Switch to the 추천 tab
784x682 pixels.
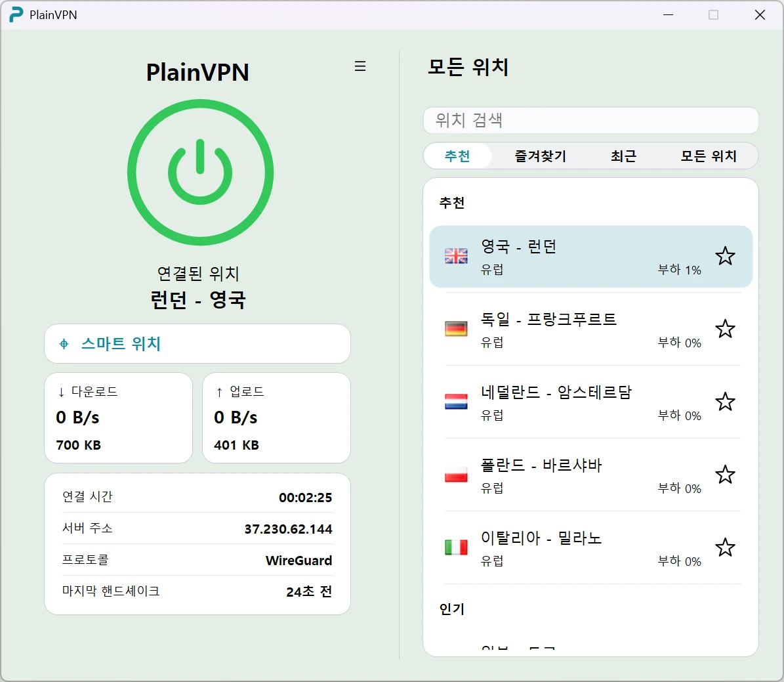(x=457, y=156)
